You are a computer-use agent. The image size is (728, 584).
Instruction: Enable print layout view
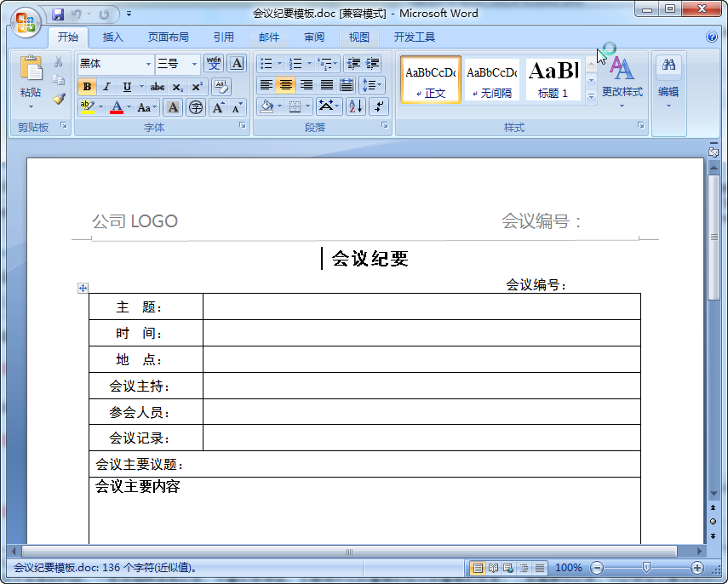coord(478,568)
